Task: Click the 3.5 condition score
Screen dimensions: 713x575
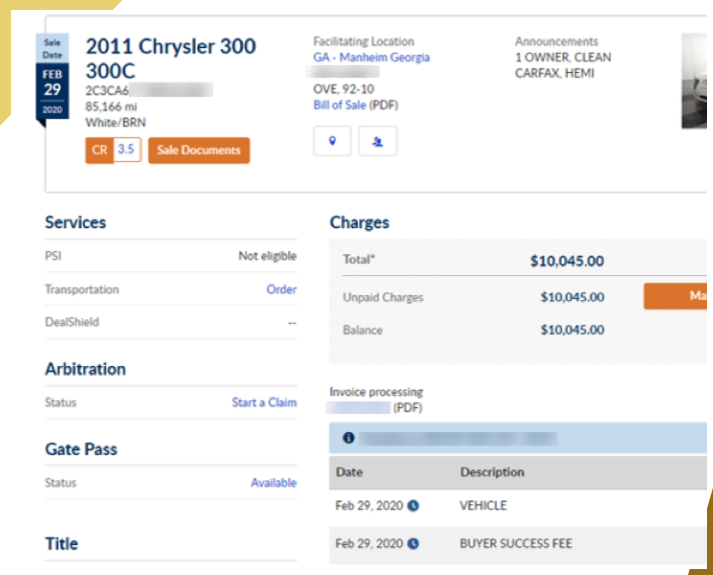Action: pos(127,150)
